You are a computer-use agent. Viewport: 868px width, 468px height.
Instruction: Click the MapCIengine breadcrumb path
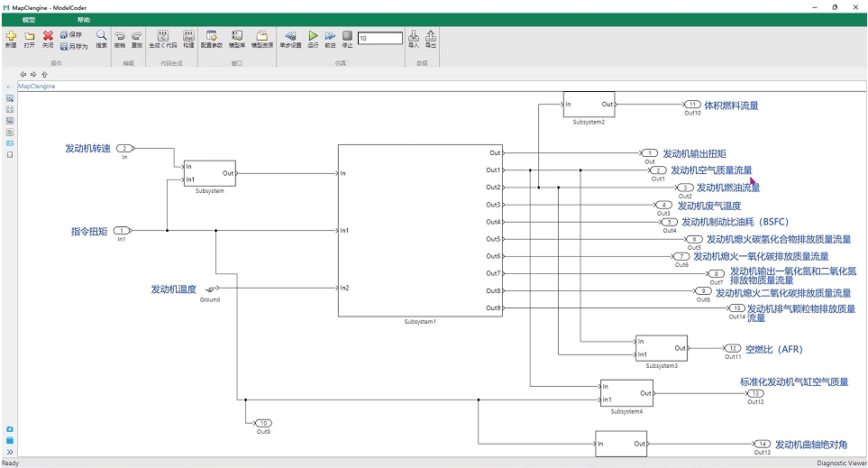(37, 87)
